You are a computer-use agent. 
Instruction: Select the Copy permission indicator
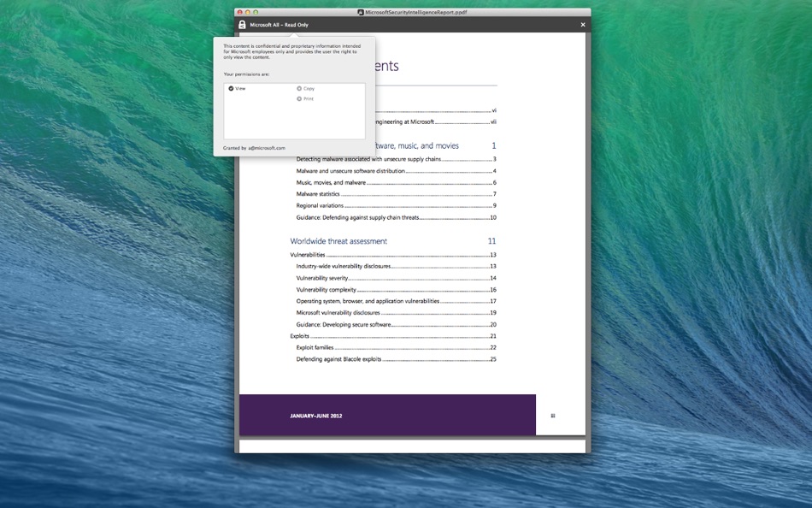299,89
